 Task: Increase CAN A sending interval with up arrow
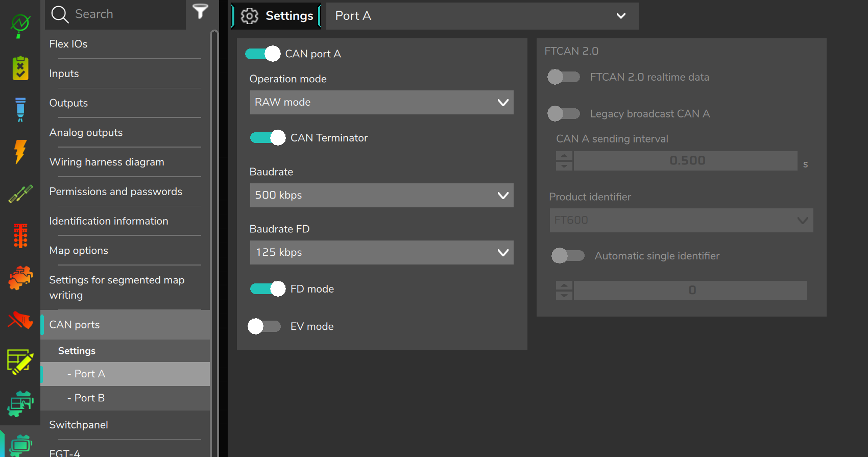pyautogui.click(x=564, y=156)
